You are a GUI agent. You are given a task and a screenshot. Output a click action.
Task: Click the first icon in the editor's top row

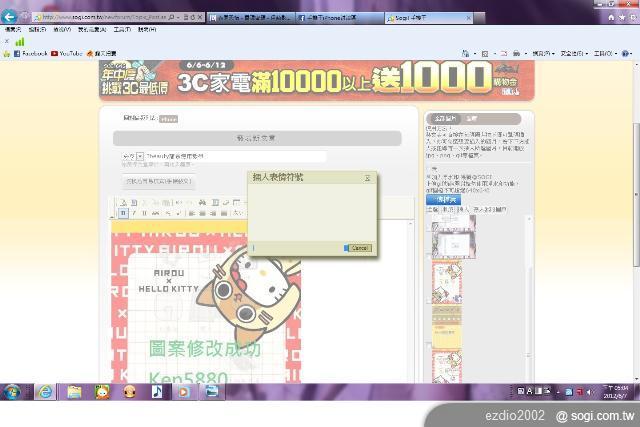[123, 202]
